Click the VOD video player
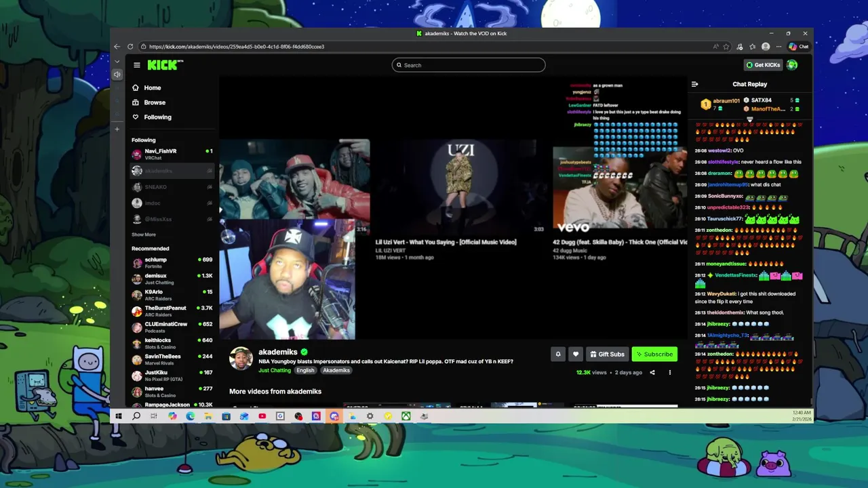Viewport: 868px width, 488px height. (x=453, y=208)
